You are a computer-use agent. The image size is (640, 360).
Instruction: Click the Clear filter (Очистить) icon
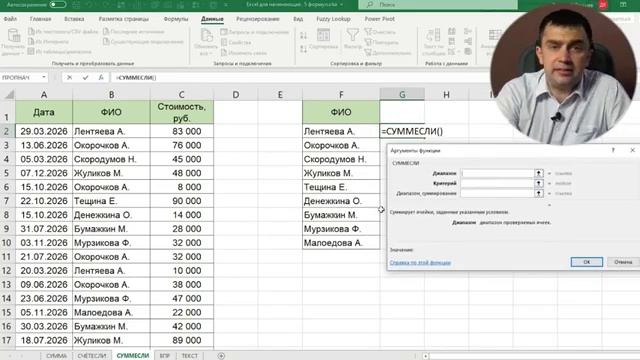pyautogui.click(x=368, y=31)
